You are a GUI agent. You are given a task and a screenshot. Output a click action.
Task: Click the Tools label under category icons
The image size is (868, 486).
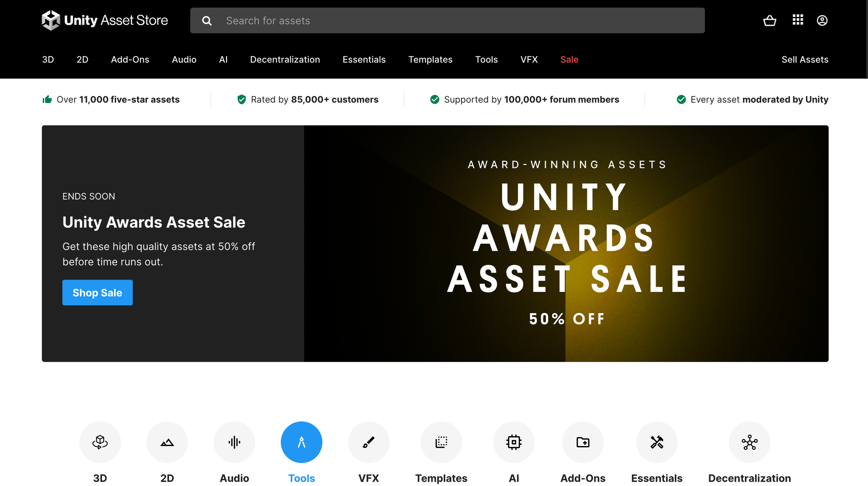(x=302, y=478)
